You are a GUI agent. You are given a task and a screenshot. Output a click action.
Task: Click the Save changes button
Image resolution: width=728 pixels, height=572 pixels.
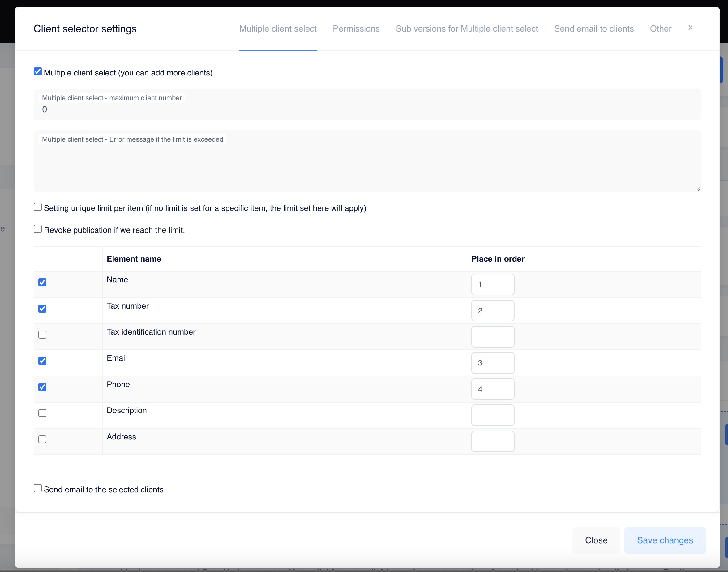[x=665, y=540]
